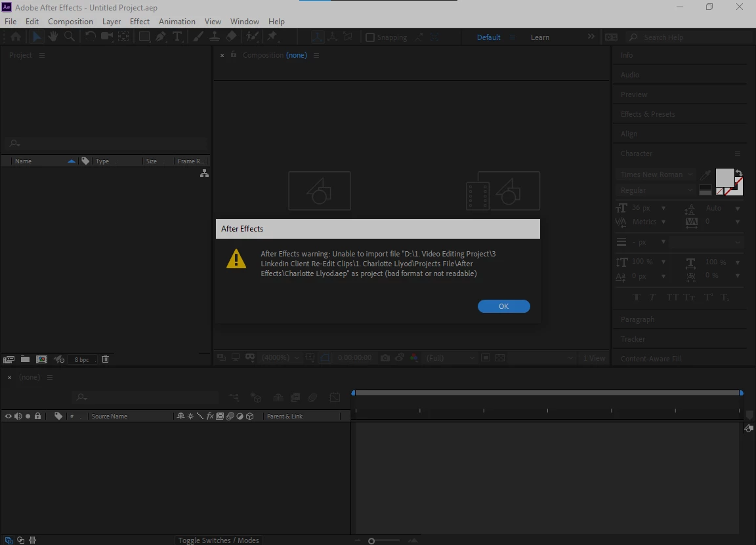This screenshot has height=545, width=756.
Task: Open the Regular font style dropdown
Action: [x=656, y=190]
